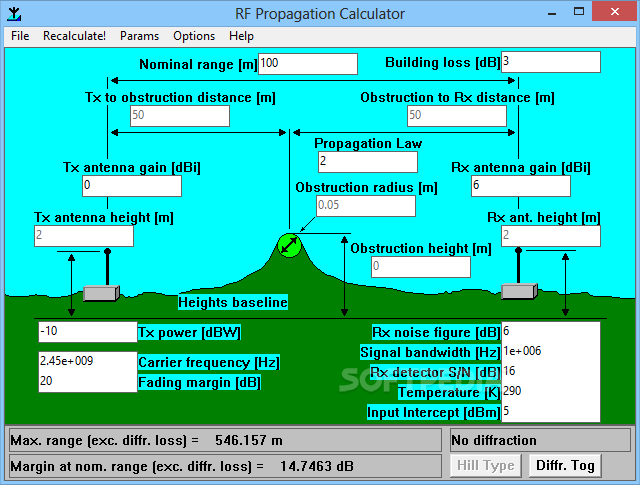
Task: Click the Max. range result 546.157 m
Action: [249, 440]
